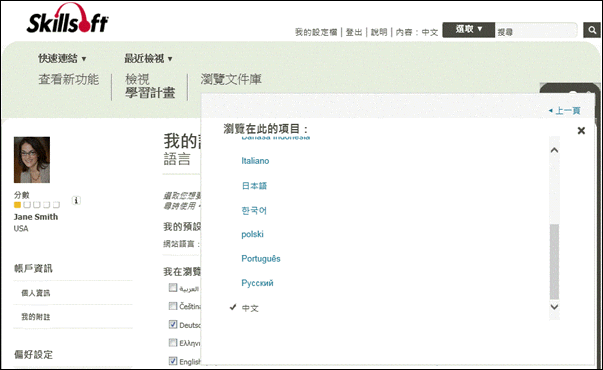Open 我的附註 in the sidebar
The image size is (603, 370).
(36, 317)
